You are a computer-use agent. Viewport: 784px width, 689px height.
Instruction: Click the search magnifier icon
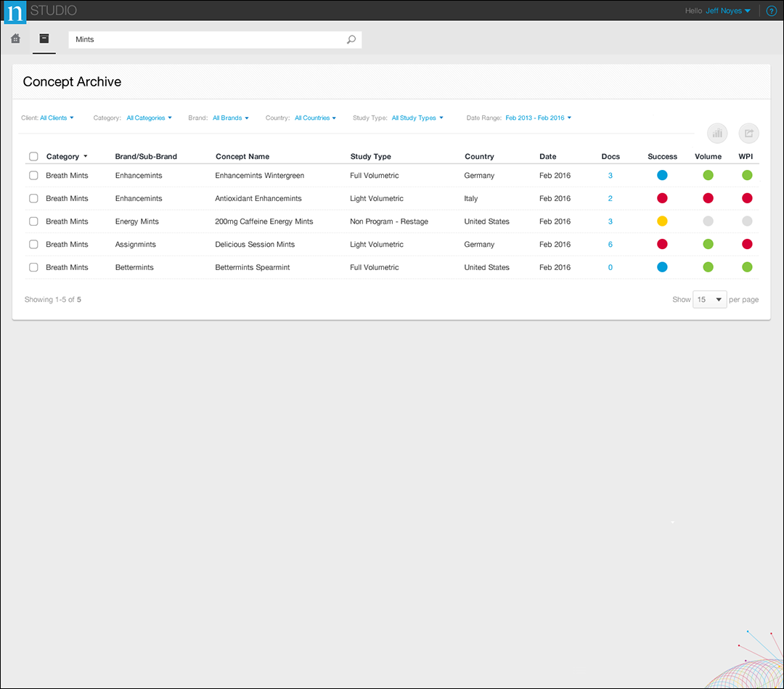click(351, 39)
